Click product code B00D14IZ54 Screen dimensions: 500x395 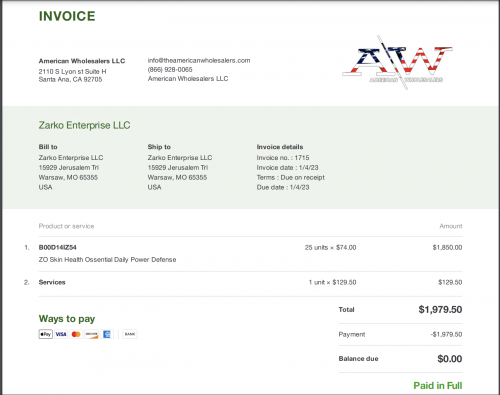click(x=58, y=247)
